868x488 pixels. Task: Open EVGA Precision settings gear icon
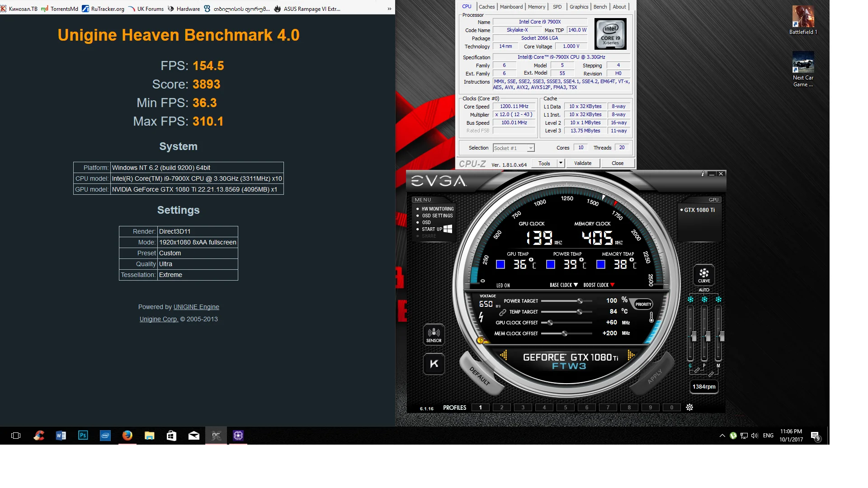pos(689,407)
